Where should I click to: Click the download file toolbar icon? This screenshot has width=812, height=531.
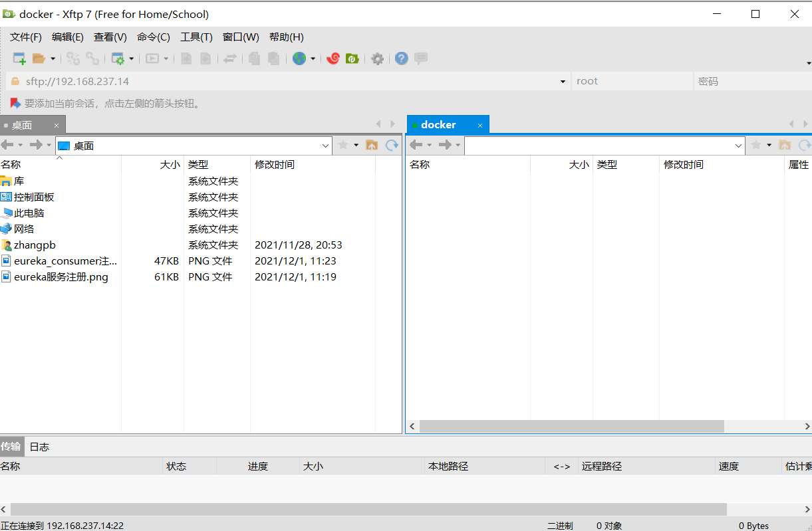pyautogui.click(x=205, y=58)
